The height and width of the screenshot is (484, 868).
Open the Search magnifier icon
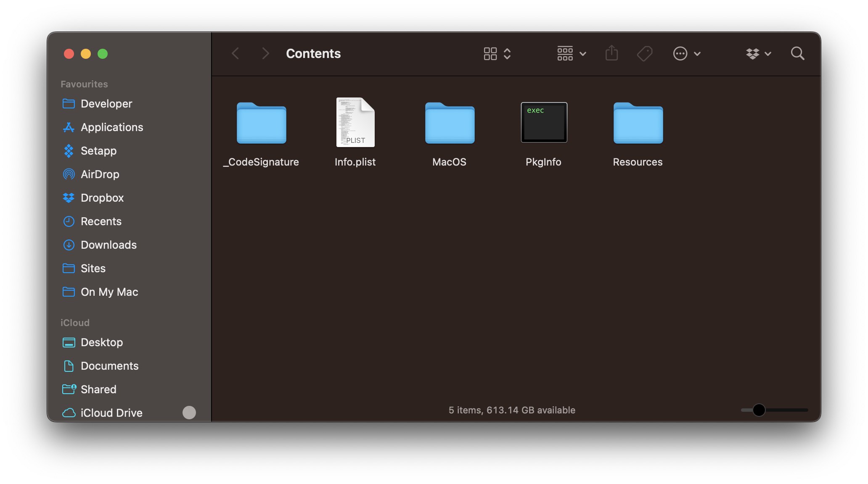[x=797, y=54]
